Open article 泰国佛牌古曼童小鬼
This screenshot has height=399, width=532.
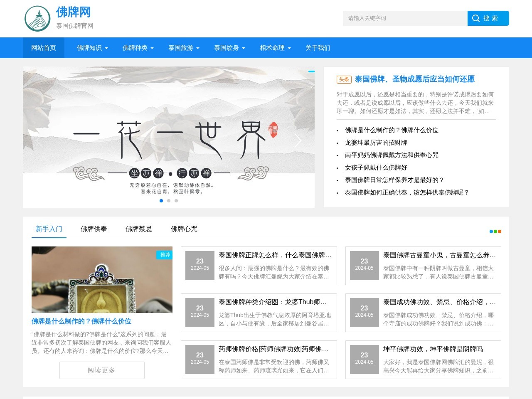point(439,255)
